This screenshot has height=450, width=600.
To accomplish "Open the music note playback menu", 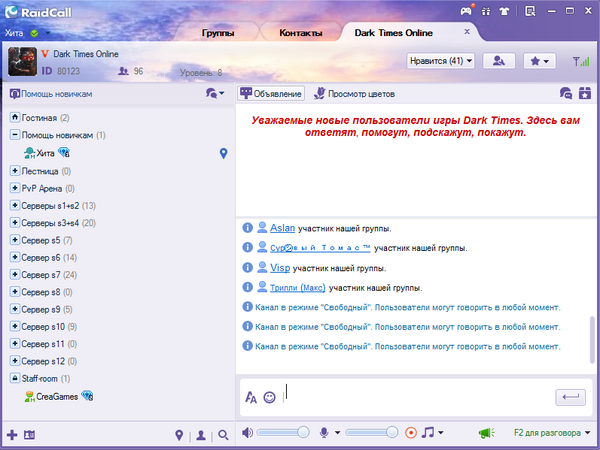I will 432,432.
